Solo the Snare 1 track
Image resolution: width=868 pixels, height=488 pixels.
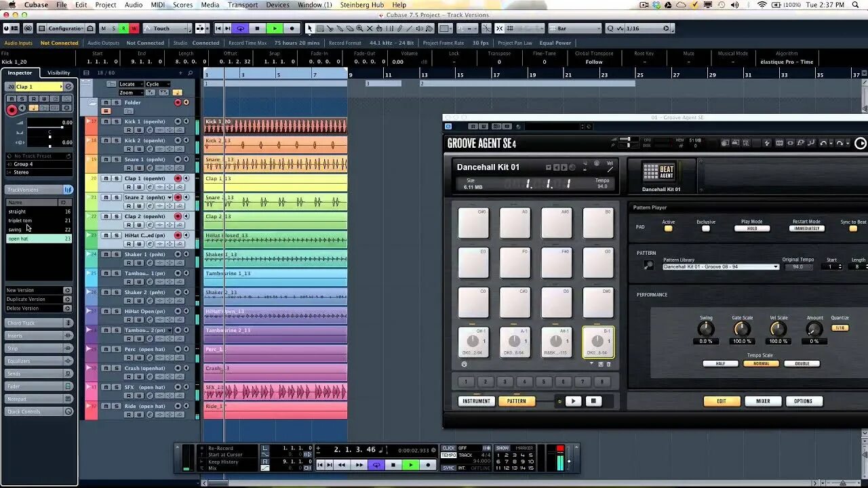117,159
